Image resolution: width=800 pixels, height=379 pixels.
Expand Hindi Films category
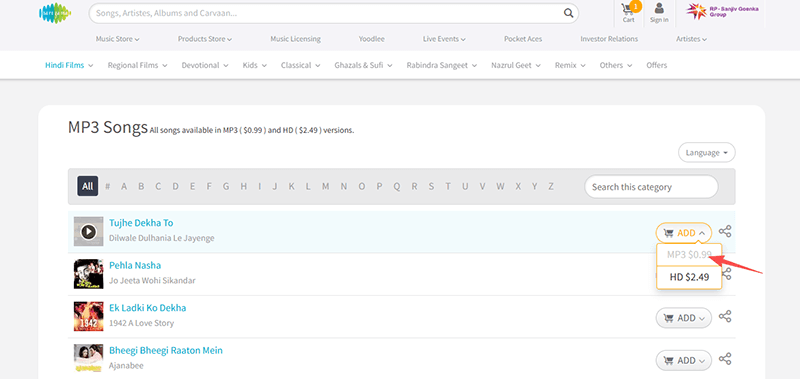pyautogui.click(x=69, y=65)
